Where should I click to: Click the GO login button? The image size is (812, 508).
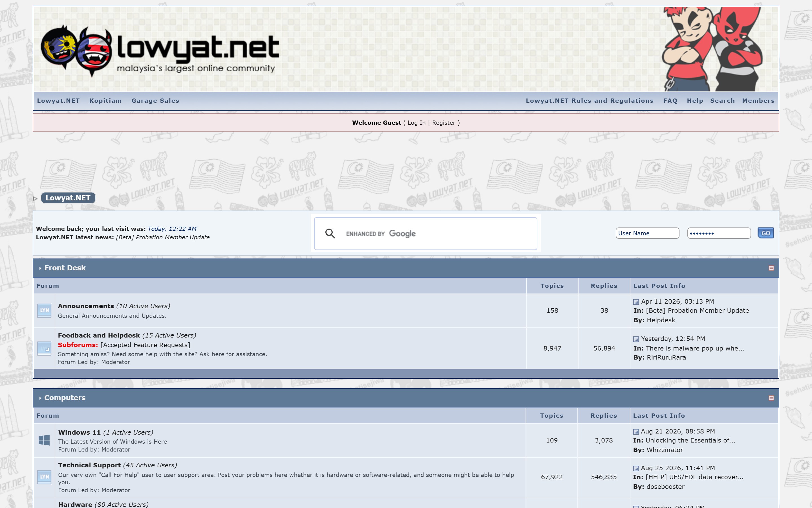point(765,233)
